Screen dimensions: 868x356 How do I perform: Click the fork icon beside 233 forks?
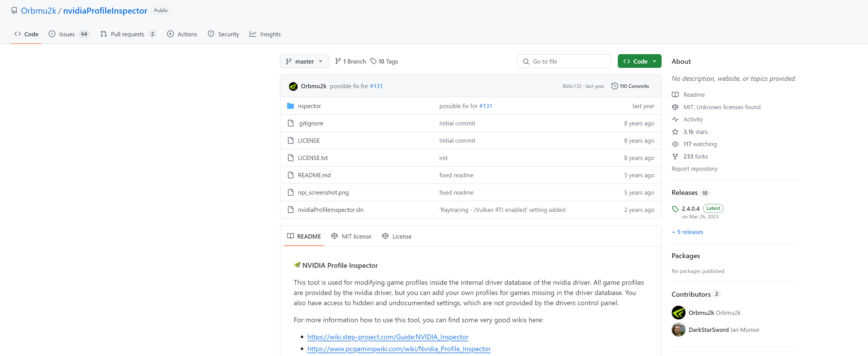675,157
